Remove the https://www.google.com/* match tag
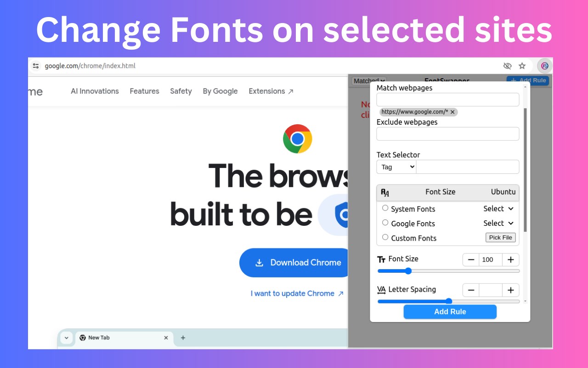The image size is (588, 368). pyautogui.click(x=452, y=112)
